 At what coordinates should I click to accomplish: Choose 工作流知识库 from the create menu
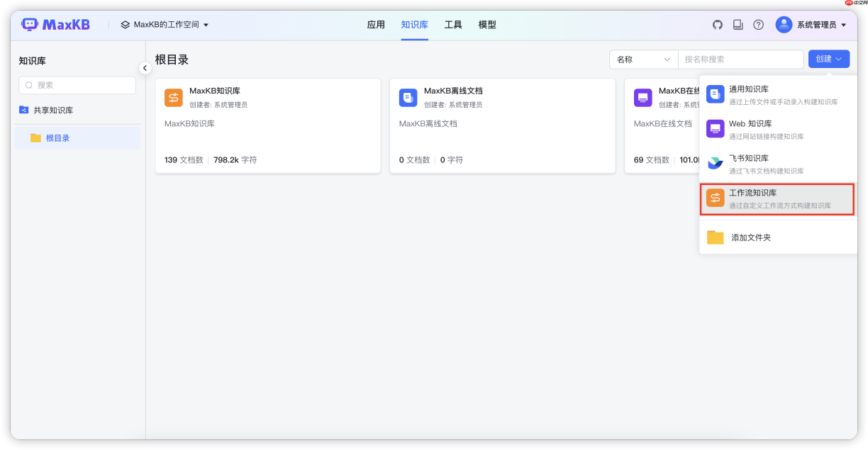click(x=779, y=198)
